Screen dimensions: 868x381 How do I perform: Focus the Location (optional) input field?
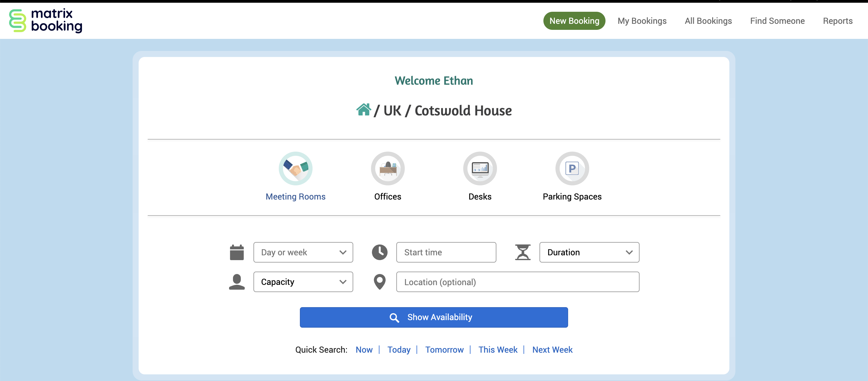coord(517,282)
